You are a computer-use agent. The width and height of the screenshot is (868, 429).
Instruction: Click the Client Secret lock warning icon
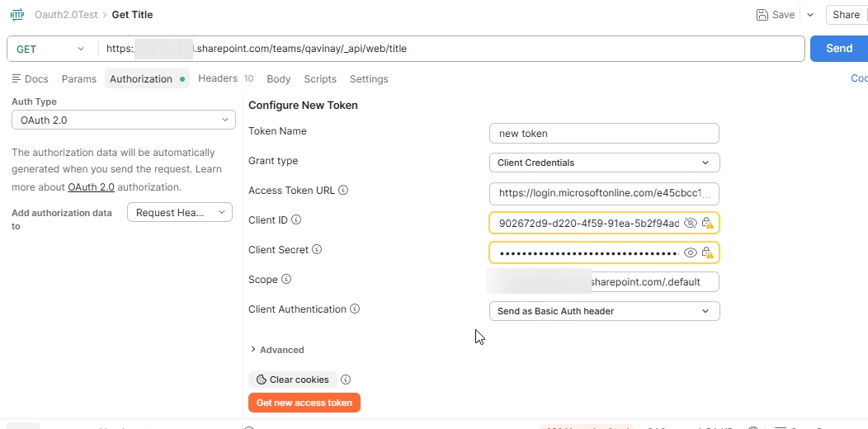click(707, 253)
